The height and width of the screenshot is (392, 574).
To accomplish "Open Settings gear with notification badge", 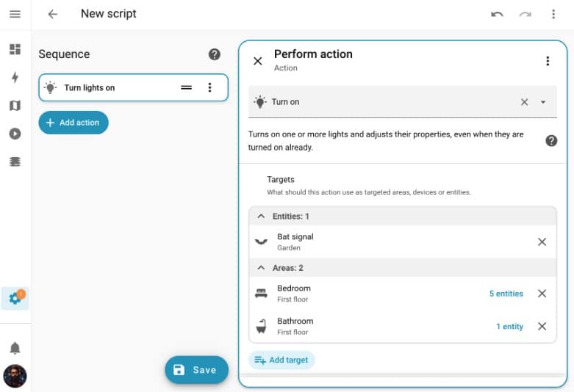I will tap(15, 298).
